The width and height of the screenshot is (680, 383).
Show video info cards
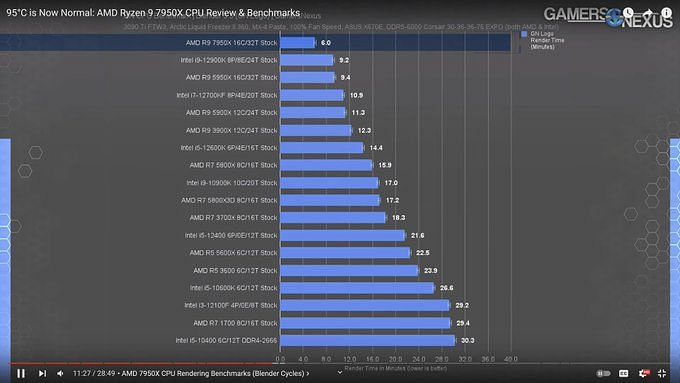666,13
